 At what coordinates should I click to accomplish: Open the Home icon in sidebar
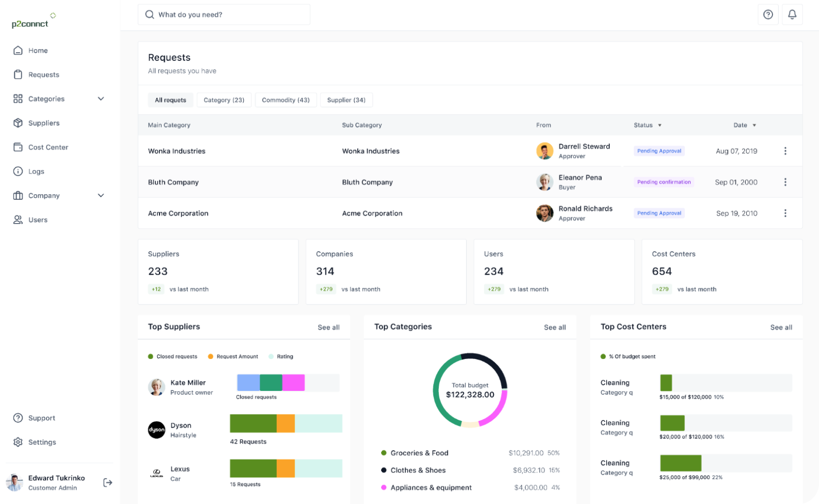18,50
